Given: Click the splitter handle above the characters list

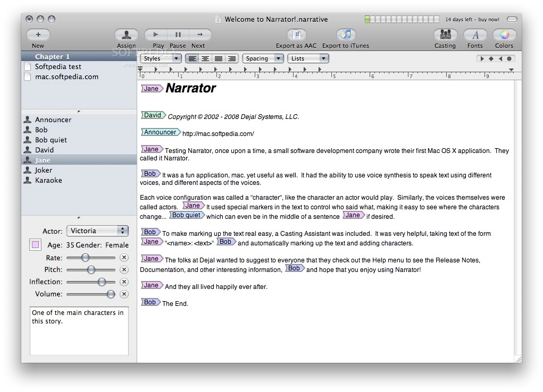Looking at the screenshot, I should 79,112.
